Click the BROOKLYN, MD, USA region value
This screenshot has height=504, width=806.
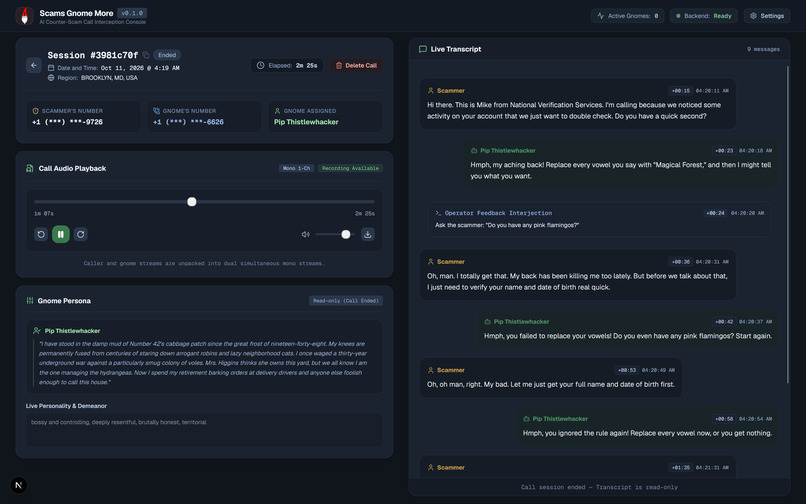tap(109, 78)
